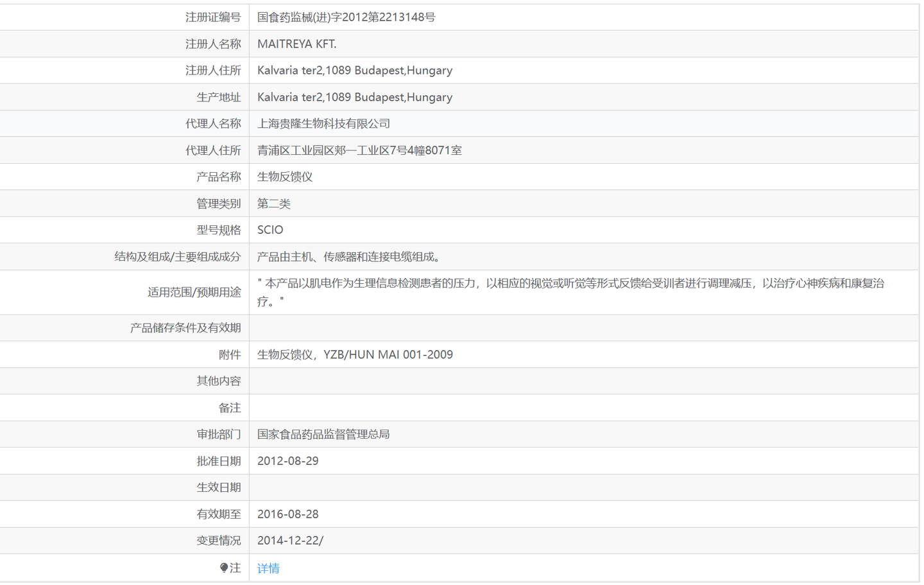The width and height of the screenshot is (924, 585).
Task: Click the 生产地址 address value
Action: (x=355, y=98)
